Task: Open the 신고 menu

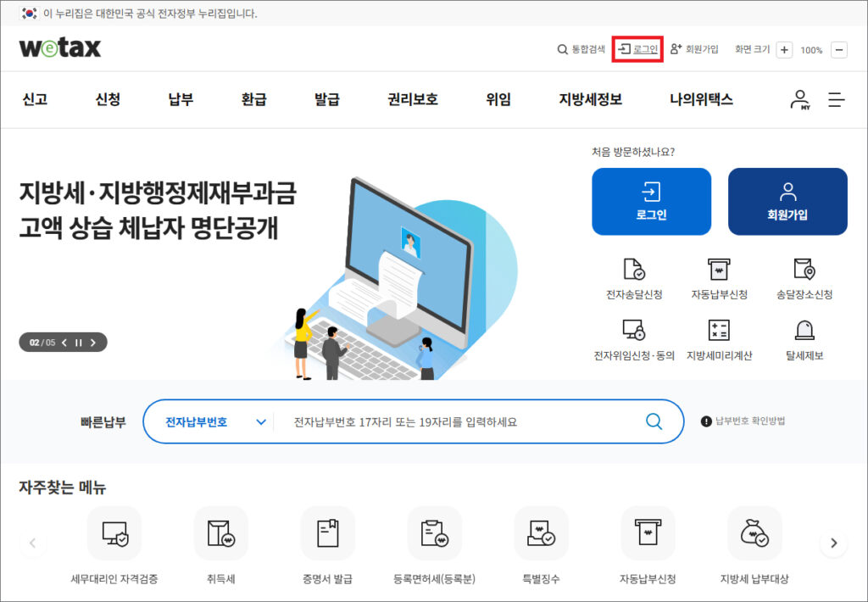Action: pos(35,99)
